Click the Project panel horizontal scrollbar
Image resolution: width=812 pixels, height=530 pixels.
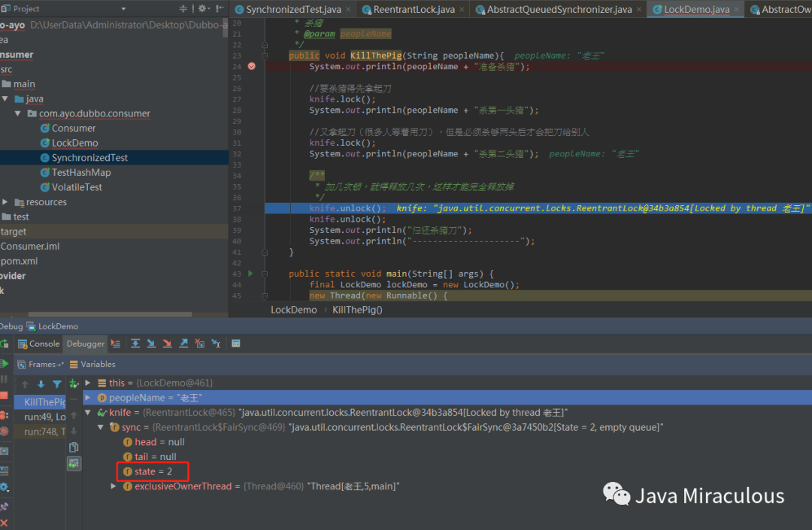coord(110,314)
